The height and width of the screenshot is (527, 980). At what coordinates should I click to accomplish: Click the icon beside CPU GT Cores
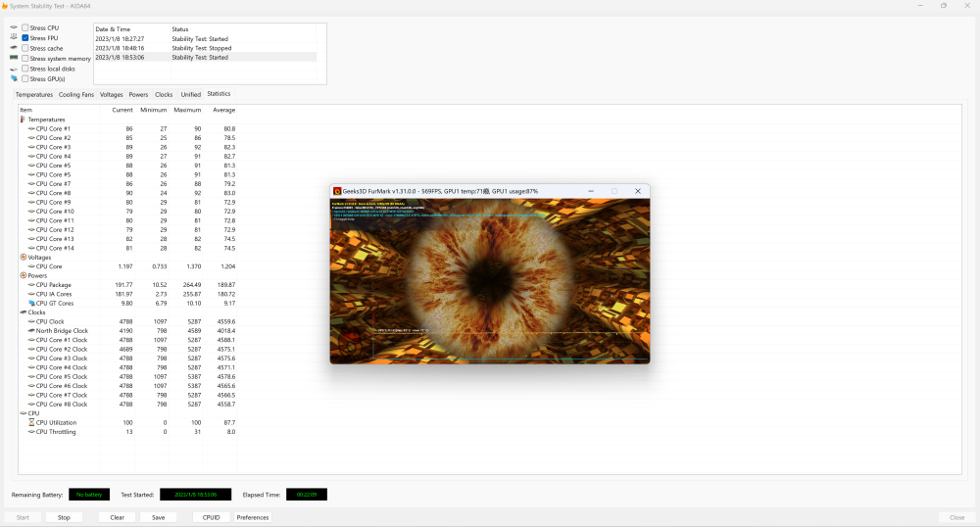[31, 304]
